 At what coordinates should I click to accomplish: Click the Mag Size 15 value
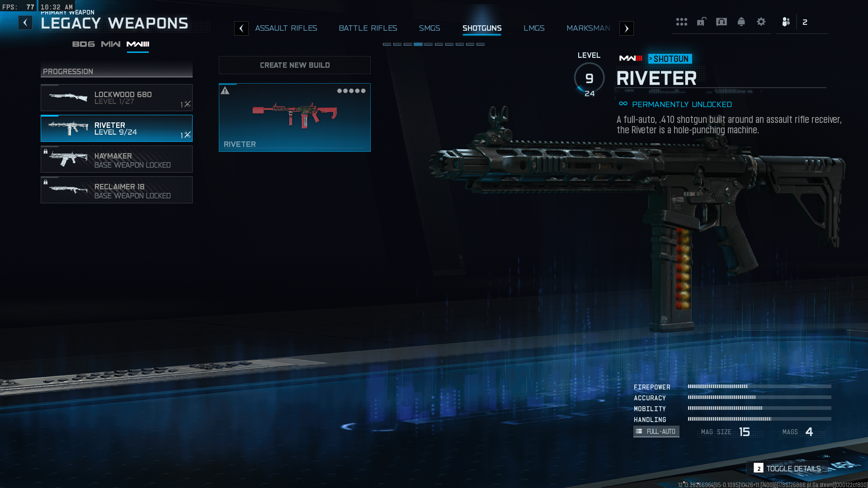(x=744, y=432)
